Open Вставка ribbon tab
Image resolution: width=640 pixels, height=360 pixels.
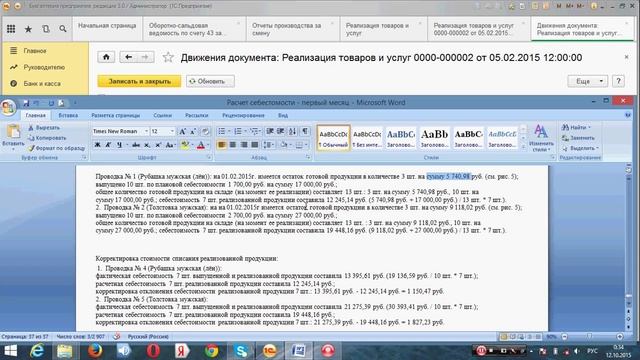pyautogui.click(x=68, y=116)
